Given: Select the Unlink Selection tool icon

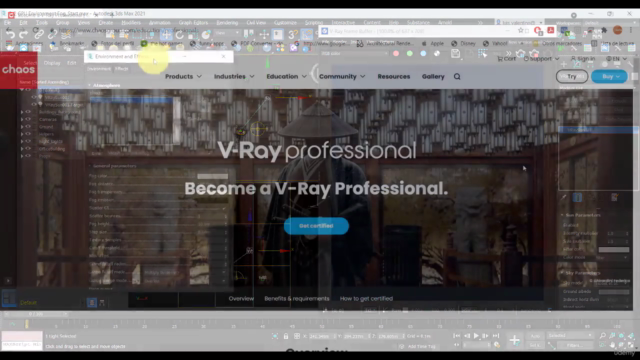Looking at the screenshot, I should pyautogui.click(x=52, y=35).
